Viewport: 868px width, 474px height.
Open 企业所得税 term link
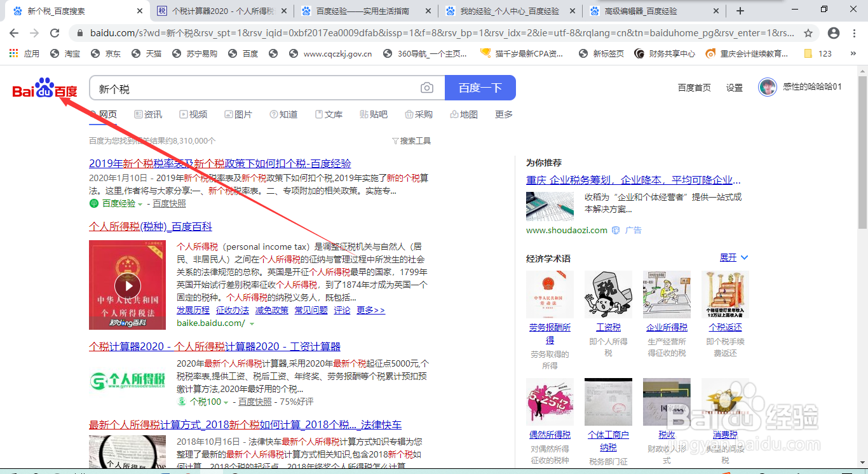[x=667, y=327]
